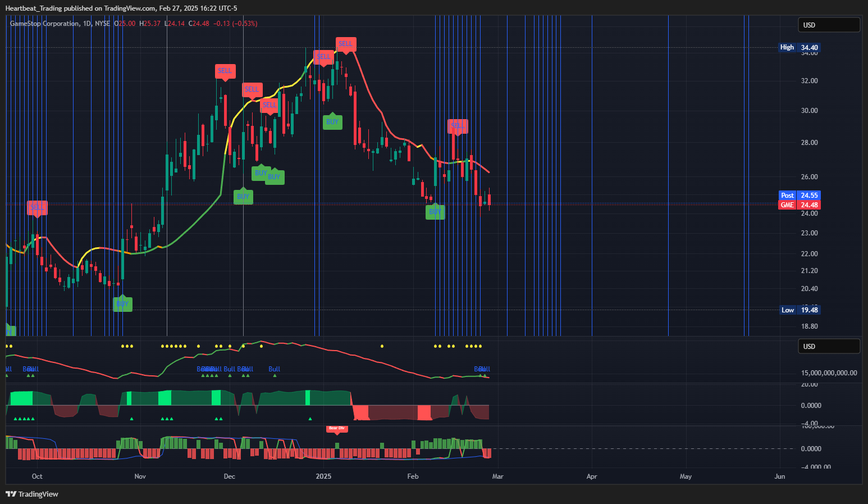Click the 26.00 price axis label
This screenshot has height=504, width=868.
[810, 177]
